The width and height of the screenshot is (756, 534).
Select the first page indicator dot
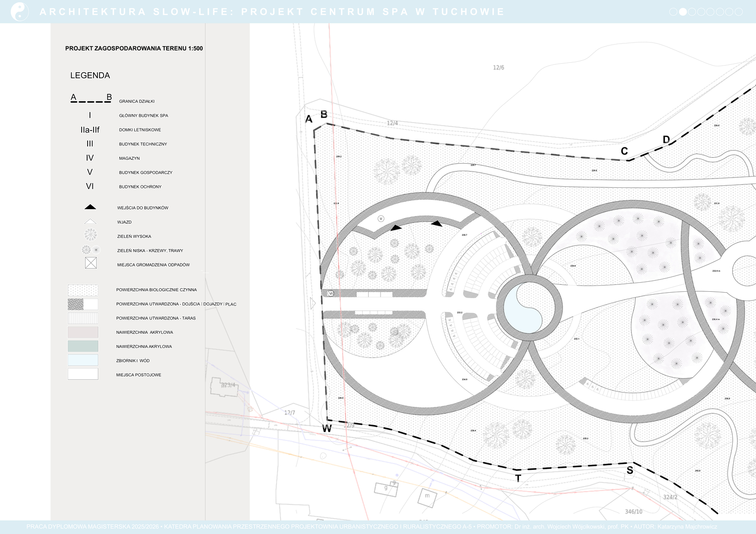click(x=673, y=12)
